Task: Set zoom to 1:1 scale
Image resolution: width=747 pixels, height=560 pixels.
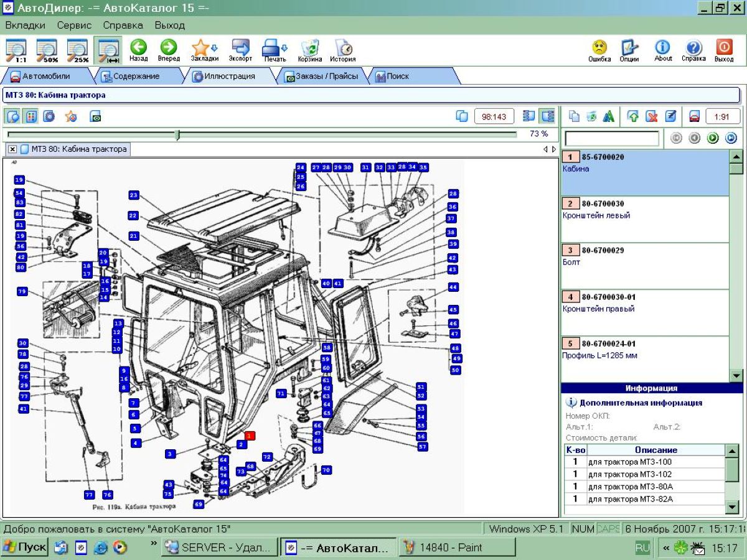Action: click(x=17, y=50)
